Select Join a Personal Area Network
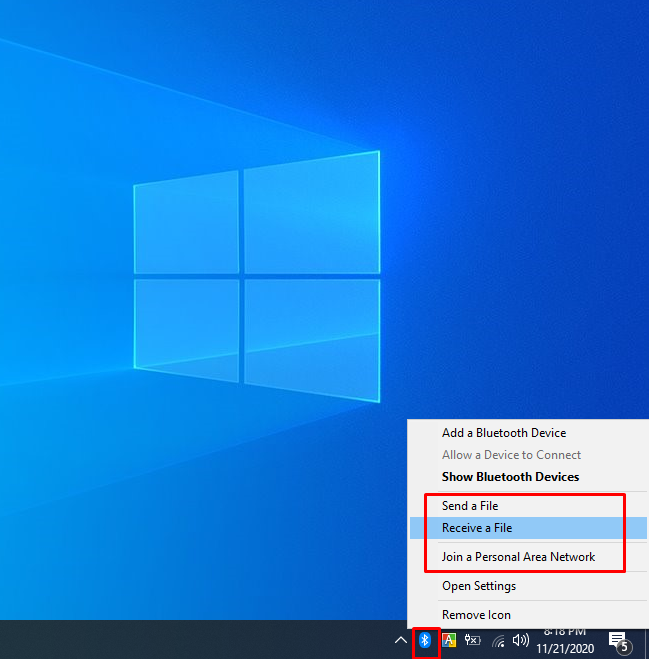The width and height of the screenshot is (649, 659). point(528,556)
